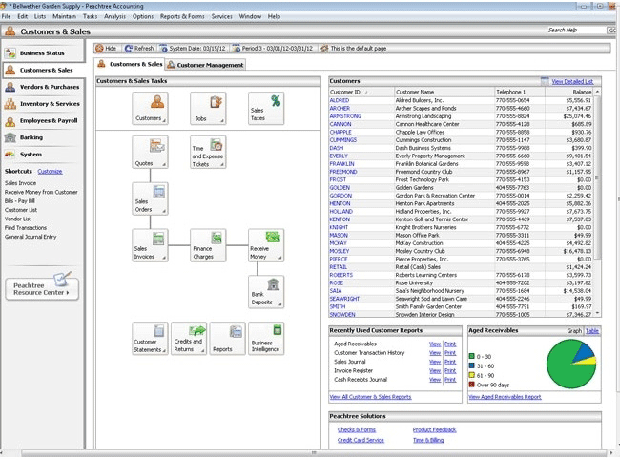Open the Reports & Forms menu
This screenshot has height=460, width=620.
coord(182,16)
